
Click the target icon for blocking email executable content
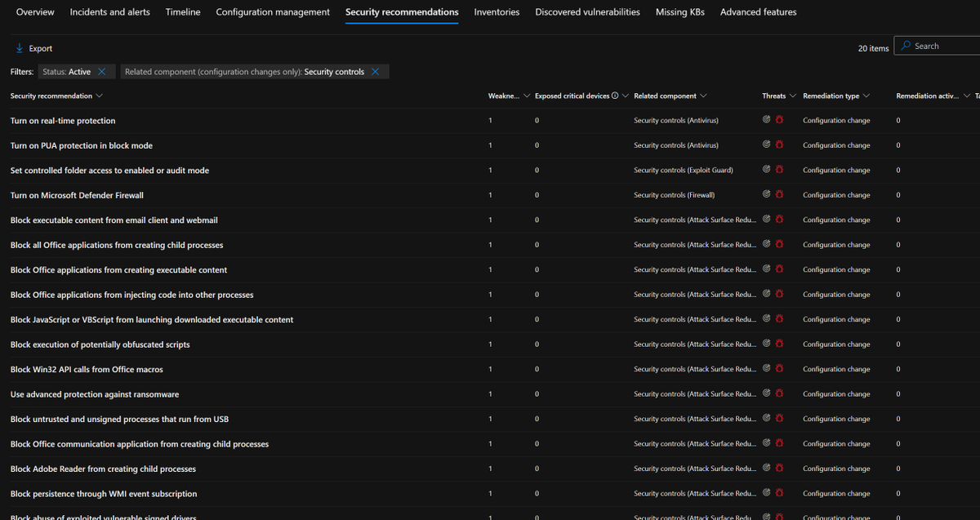[767, 220]
